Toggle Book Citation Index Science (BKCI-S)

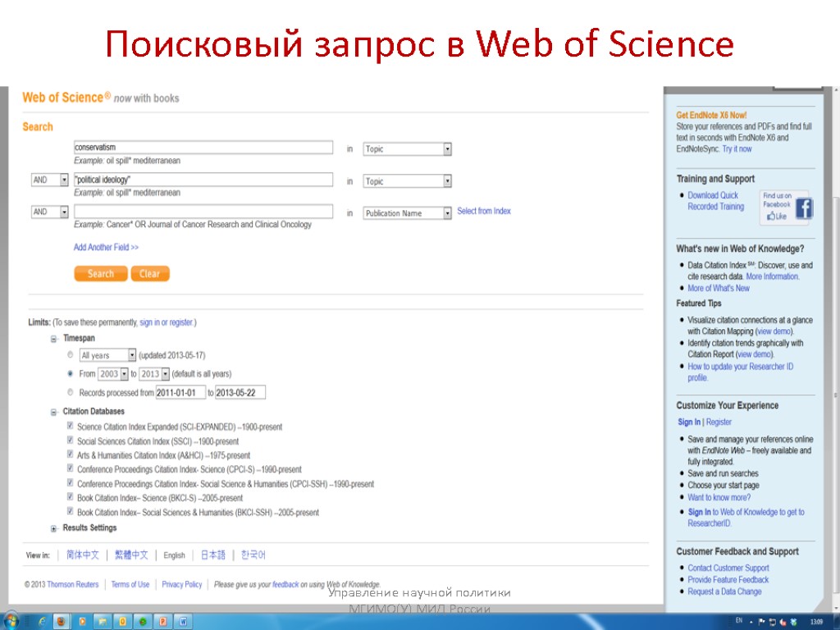[x=71, y=496]
